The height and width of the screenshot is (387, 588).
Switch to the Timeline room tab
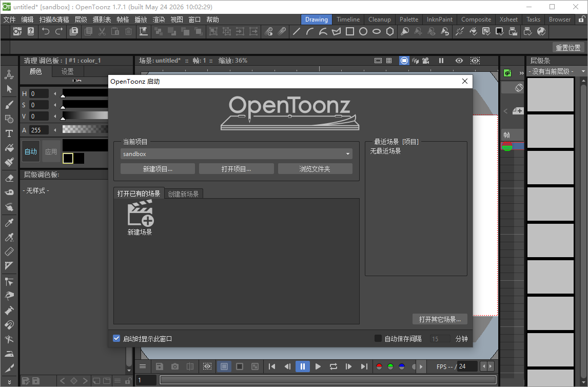pyautogui.click(x=348, y=20)
